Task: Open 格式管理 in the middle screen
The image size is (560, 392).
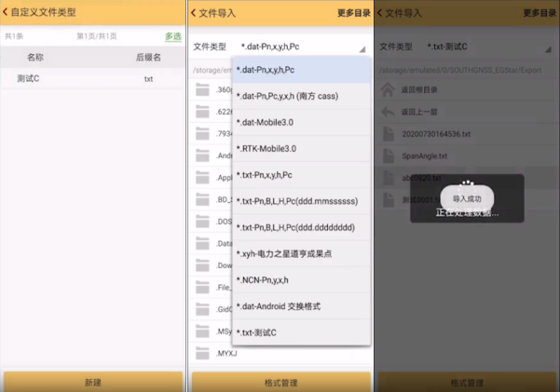Action: [x=280, y=382]
